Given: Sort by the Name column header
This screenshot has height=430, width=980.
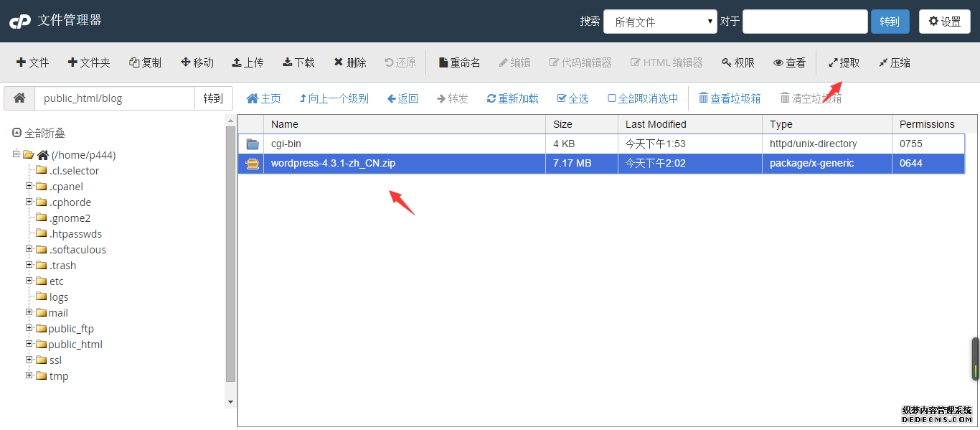Looking at the screenshot, I should (404, 124).
